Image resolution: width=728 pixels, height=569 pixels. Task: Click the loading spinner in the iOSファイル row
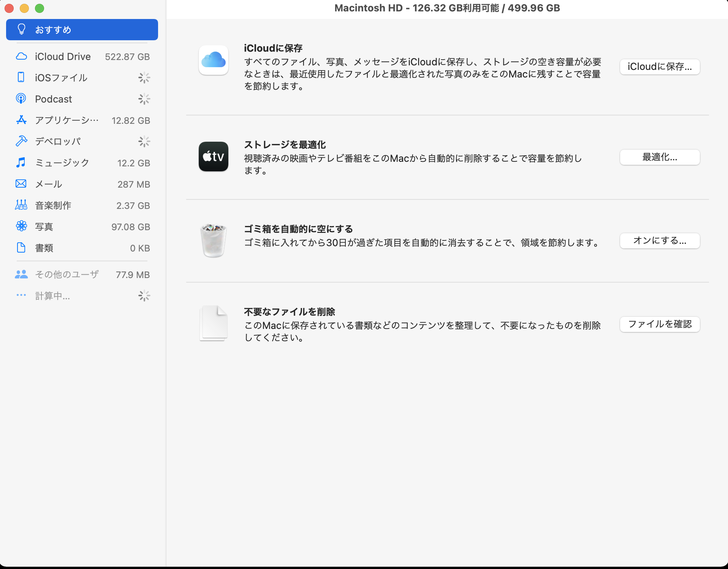(x=144, y=78)
